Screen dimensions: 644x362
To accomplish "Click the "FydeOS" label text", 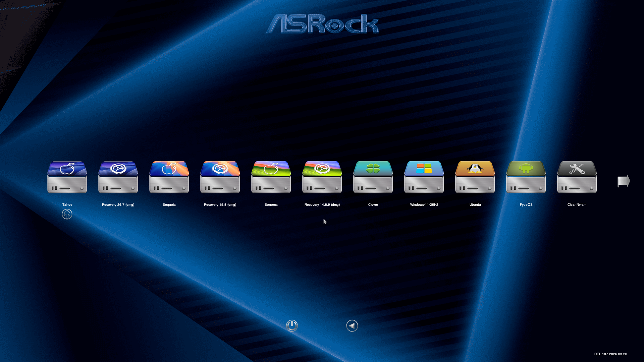I will tap(526, 204).
